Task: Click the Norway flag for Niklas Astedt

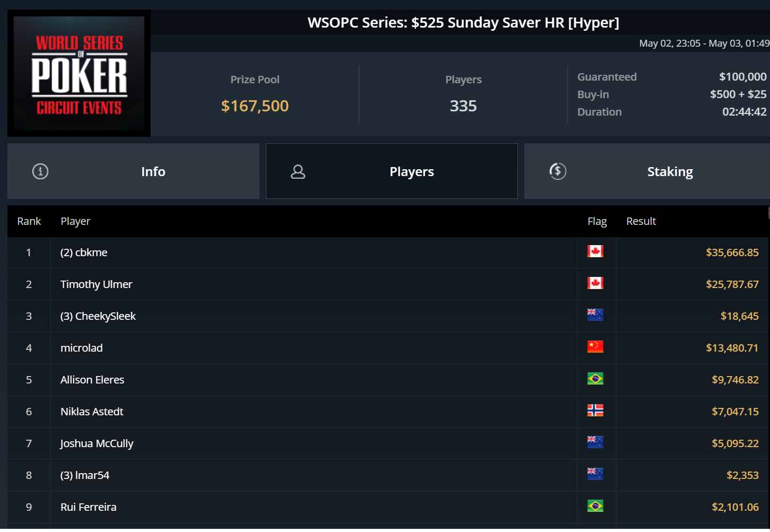Action: tap(595, 411)
